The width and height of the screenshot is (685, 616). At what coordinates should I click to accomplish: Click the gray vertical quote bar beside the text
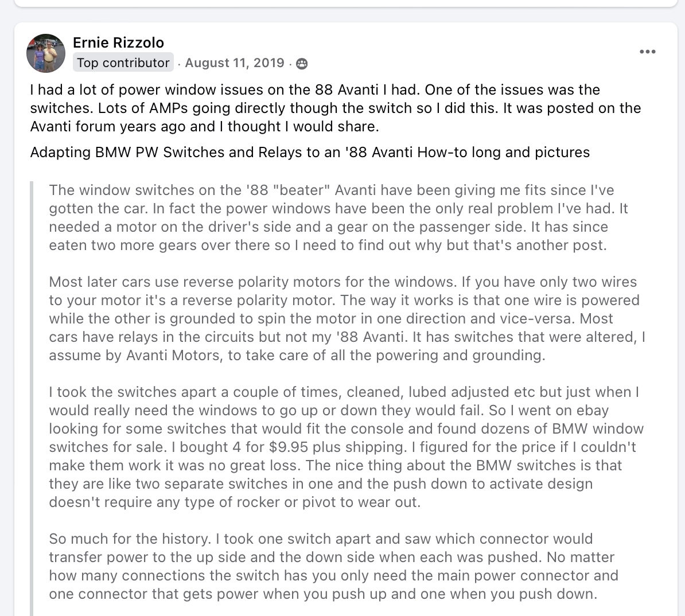click(32, 399)
